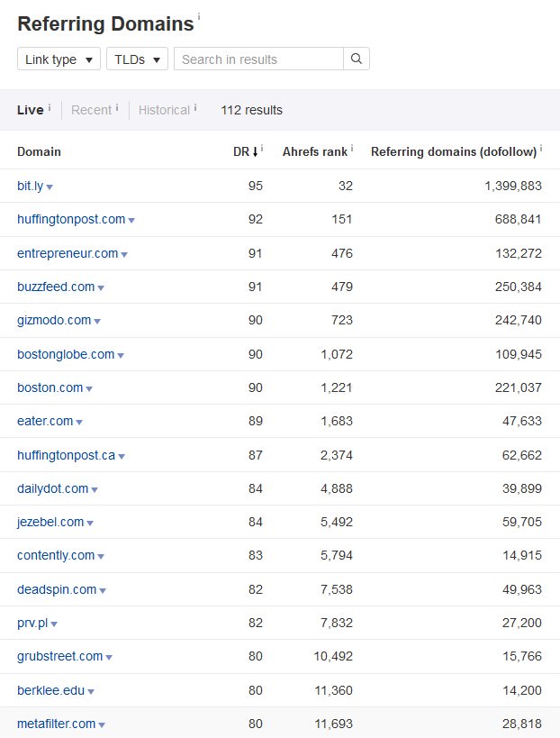This screenshot has width=560, height=738.
Task: Expand the arrow next to prv.pl
Action: click(x=54, y=624)
